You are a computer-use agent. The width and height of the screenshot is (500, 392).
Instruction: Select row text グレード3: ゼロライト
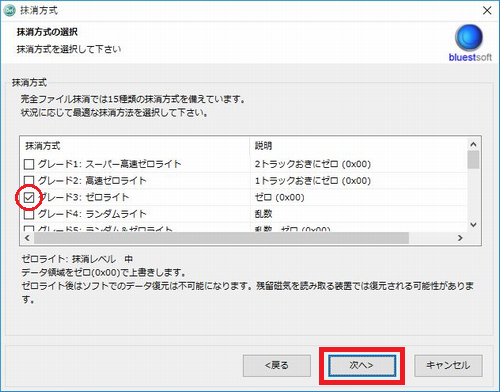coord(83,198)
